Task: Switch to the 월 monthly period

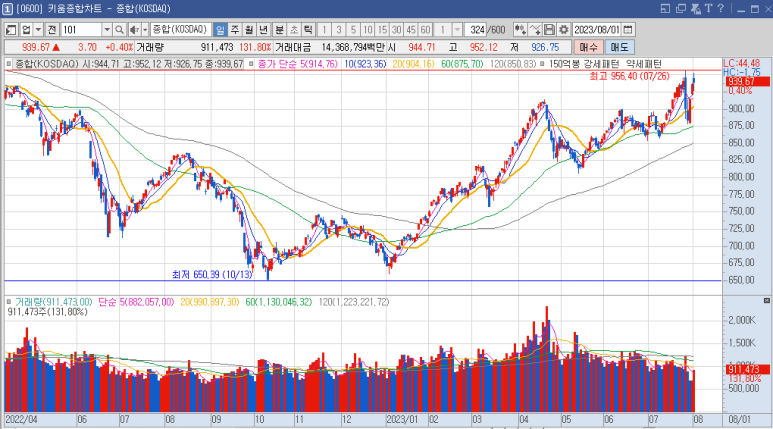Action: tap(249, 30)
